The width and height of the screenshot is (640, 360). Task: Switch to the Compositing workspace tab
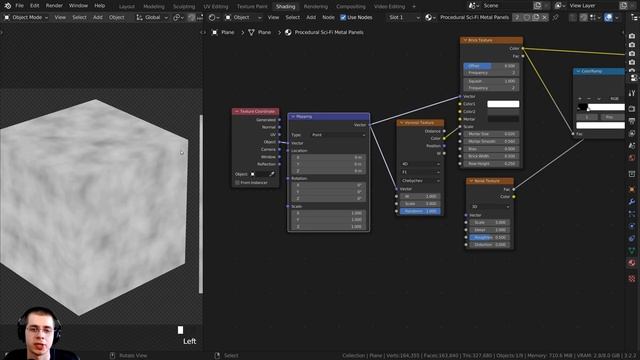(x=351, y=7)
